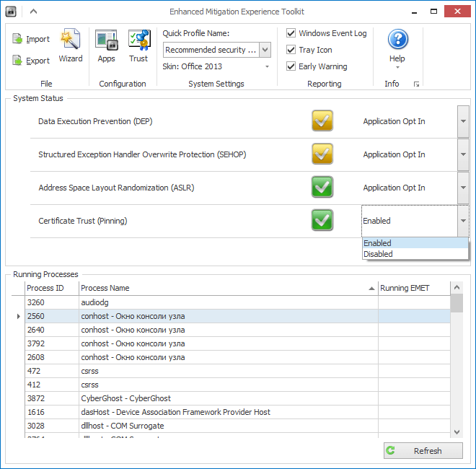Select the dasHost Device Association Framework row
The width and height of the screenshot is (476, 469).
coord(237,412)
